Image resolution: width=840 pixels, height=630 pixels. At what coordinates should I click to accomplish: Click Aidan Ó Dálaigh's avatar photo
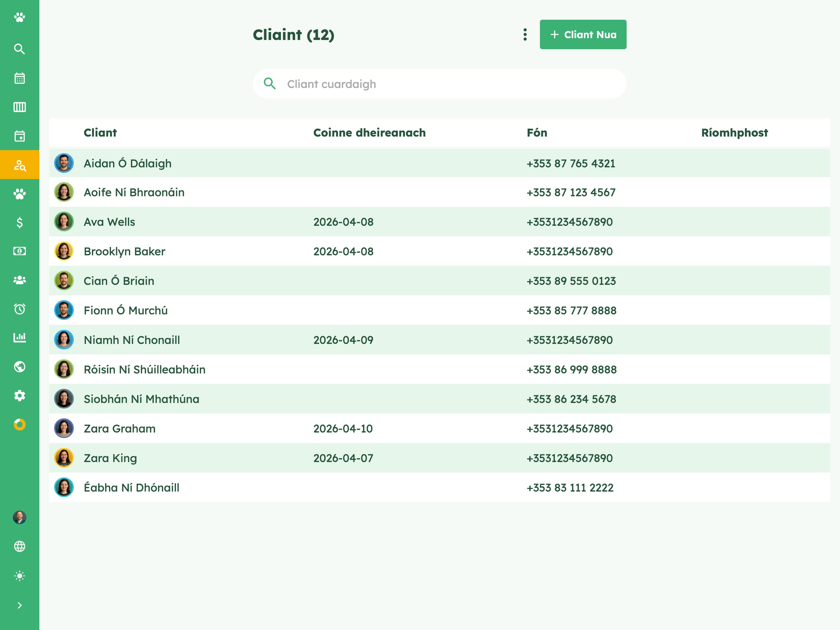64,163
